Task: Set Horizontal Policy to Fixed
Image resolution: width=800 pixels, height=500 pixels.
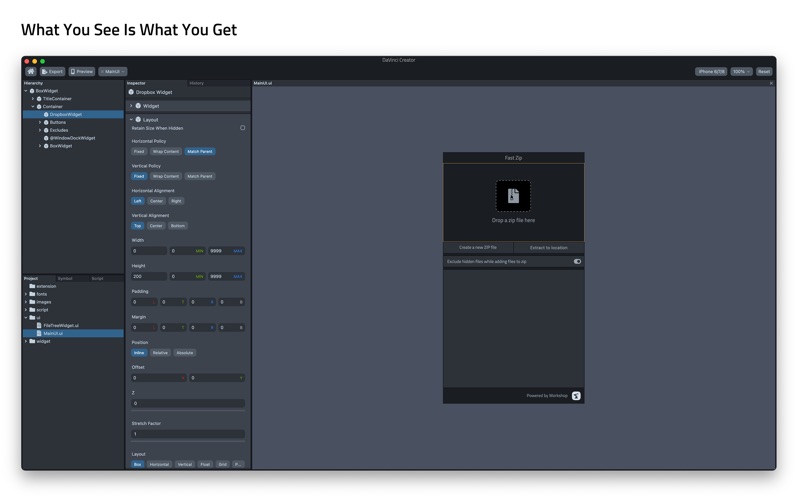Action: click(139, 152)
